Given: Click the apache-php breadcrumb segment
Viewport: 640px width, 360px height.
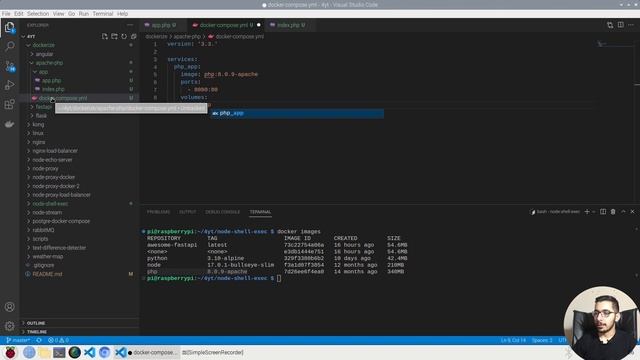Looking at the screenshot, I should 187,37.
